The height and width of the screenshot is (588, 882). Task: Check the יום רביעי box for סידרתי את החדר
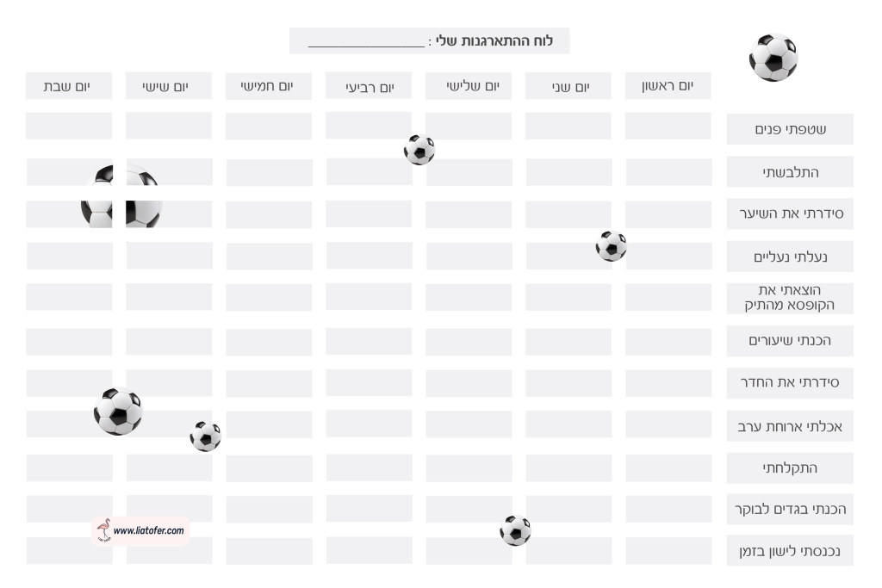coord(369,382)
